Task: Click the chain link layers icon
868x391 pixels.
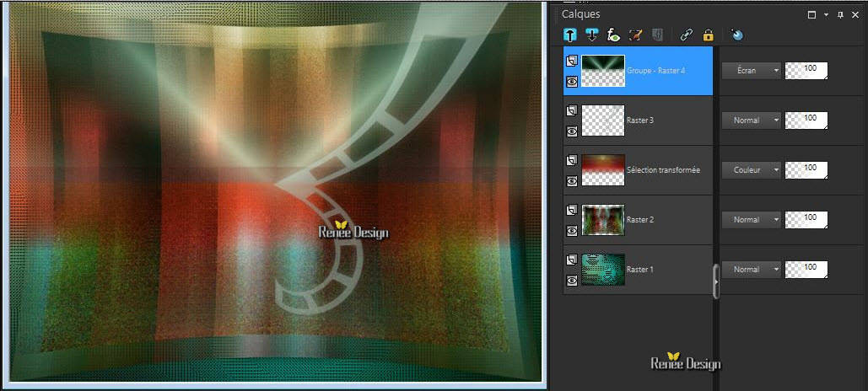Action: coord(687,35)
